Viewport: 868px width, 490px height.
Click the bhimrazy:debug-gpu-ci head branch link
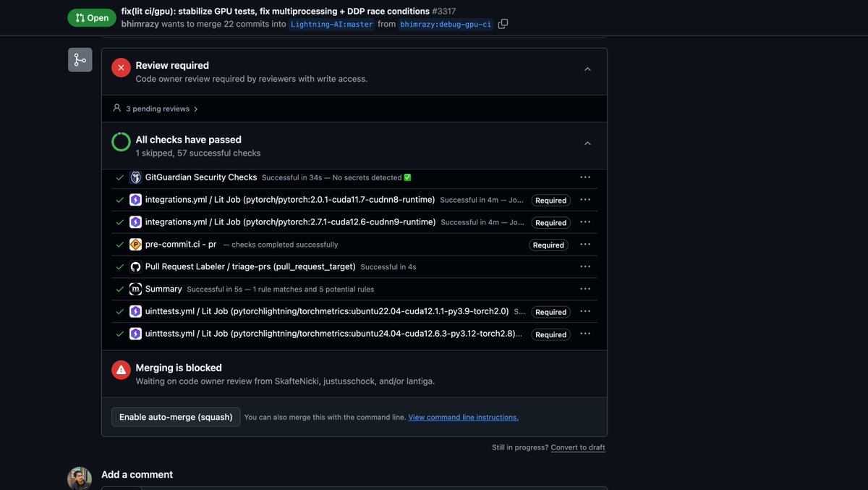pyautogui.click(x=446, y=24)
